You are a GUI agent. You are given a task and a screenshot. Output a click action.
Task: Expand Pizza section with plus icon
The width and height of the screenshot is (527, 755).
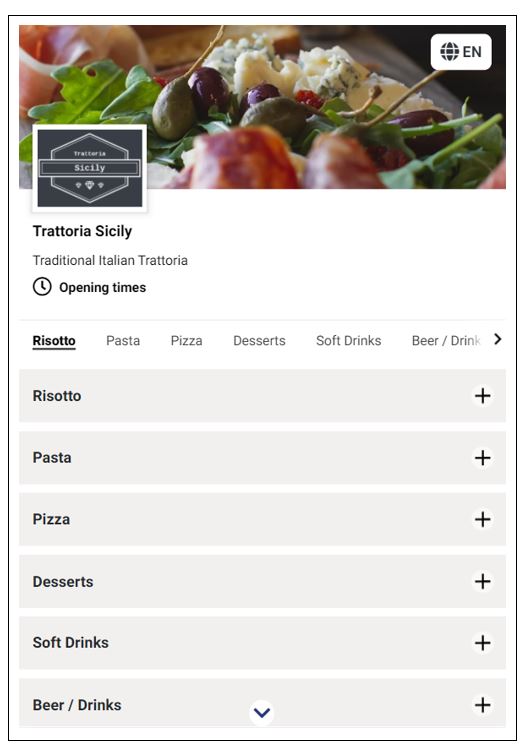(x=482, y=519)
